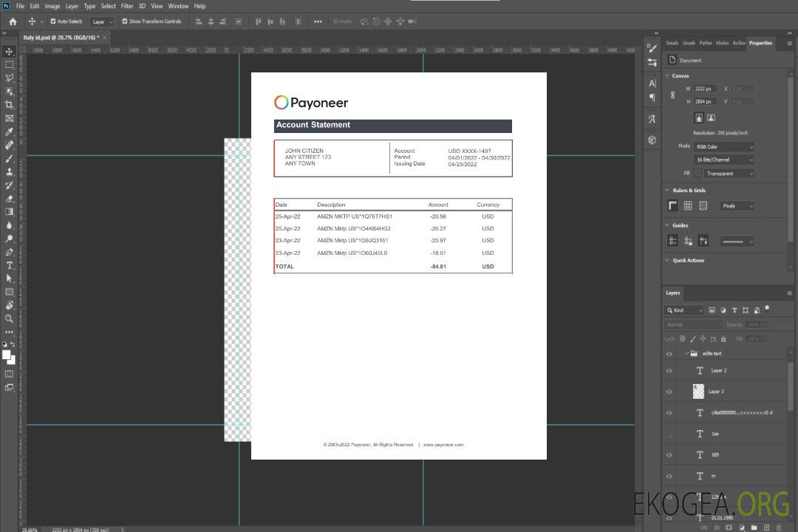Image resolution: width=798 pixels, height=532 pixels.
Task: Click the canvas width input field
Action: (x=706, y=89)
